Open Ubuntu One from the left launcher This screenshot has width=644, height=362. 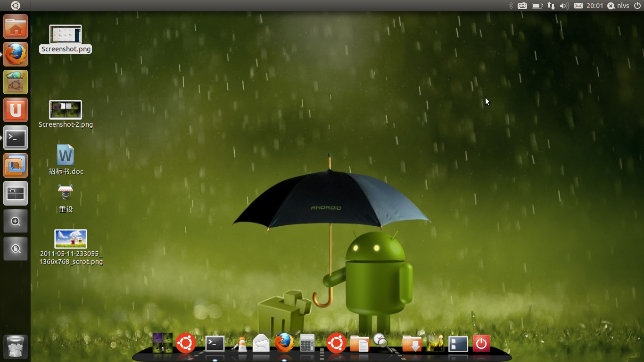click(x=16, y=110)
